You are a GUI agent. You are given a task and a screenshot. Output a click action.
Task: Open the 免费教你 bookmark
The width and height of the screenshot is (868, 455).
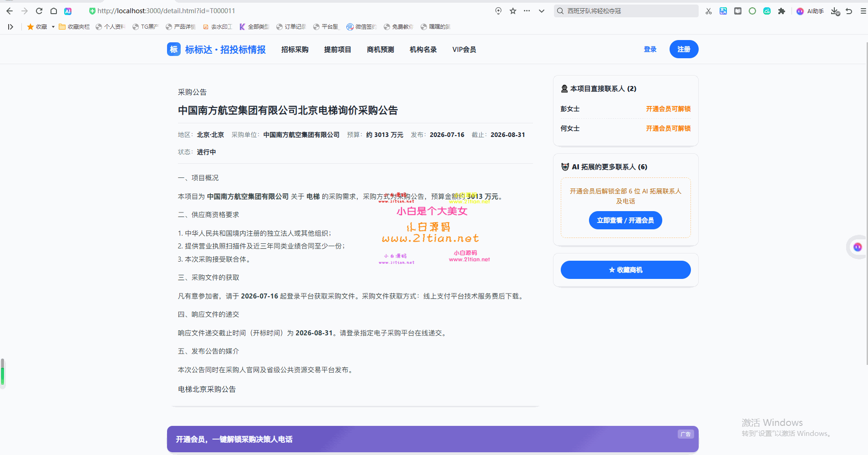click(x=399, y=27)
